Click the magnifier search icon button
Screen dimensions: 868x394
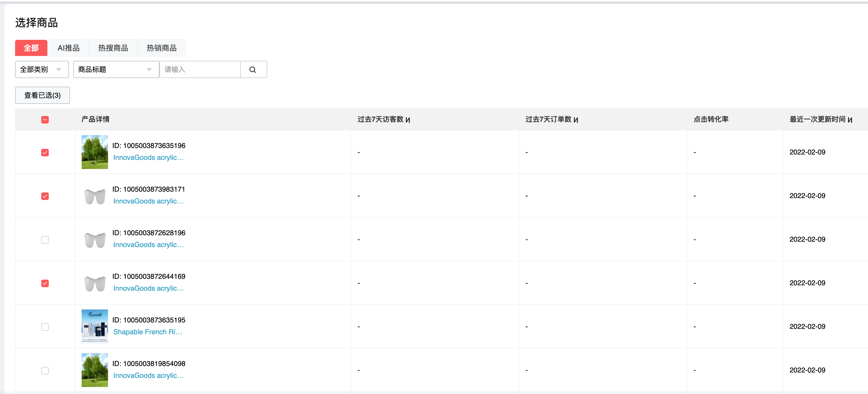pos(253,69)
